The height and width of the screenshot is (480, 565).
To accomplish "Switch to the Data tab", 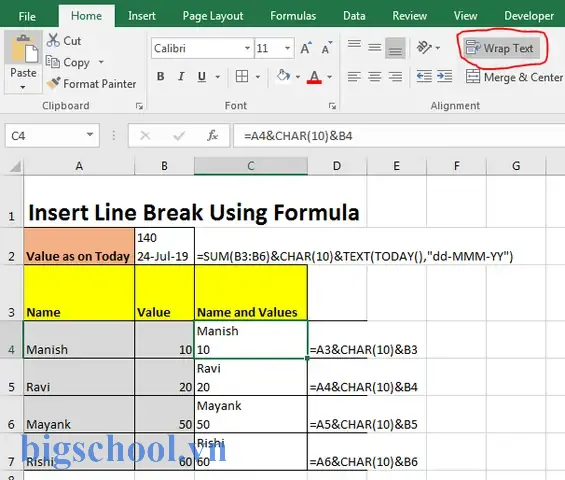I will [x=354, y=16].
